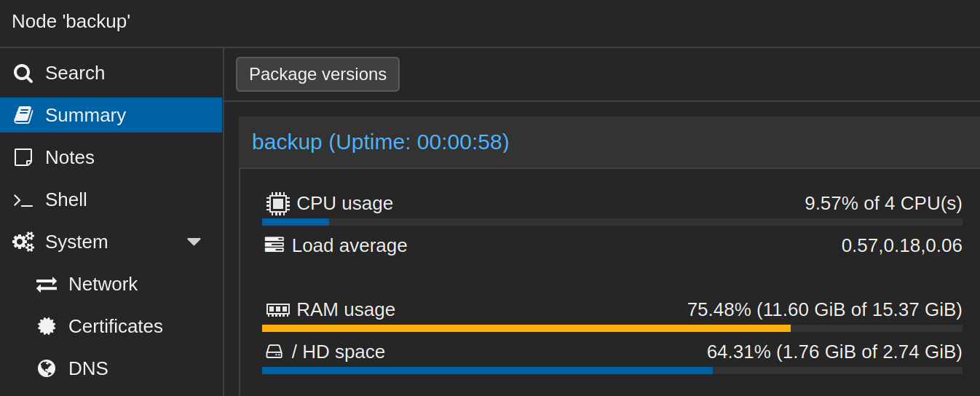Image resolution: width=980 pixels, height=396 pixels.
Task: Click the Shell terminal prompt icon
Action: pyautogui.click(x=23, y=200)
